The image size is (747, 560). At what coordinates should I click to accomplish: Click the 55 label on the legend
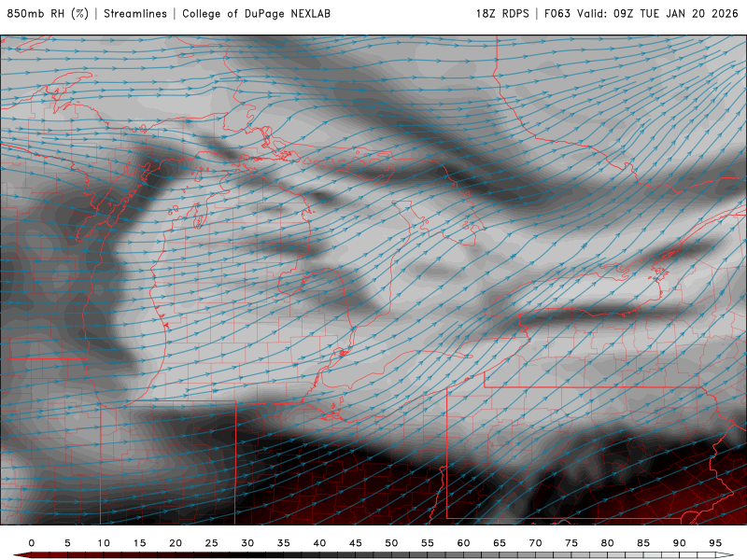(428, 543)
